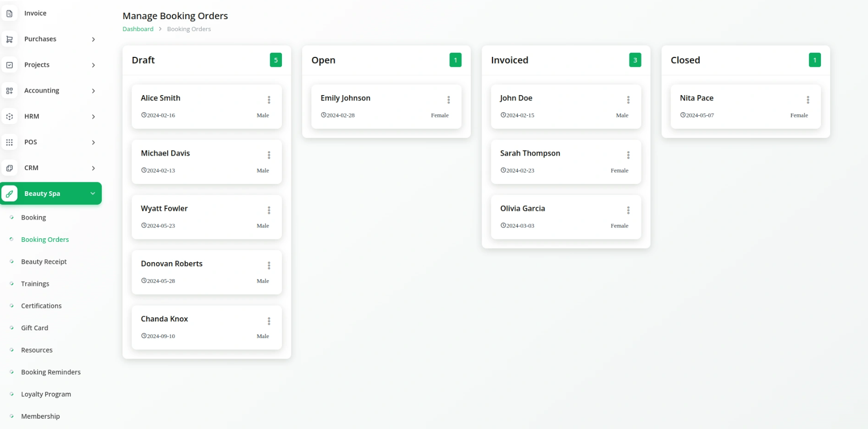Click the Invoiced column heading

(510, 60)
